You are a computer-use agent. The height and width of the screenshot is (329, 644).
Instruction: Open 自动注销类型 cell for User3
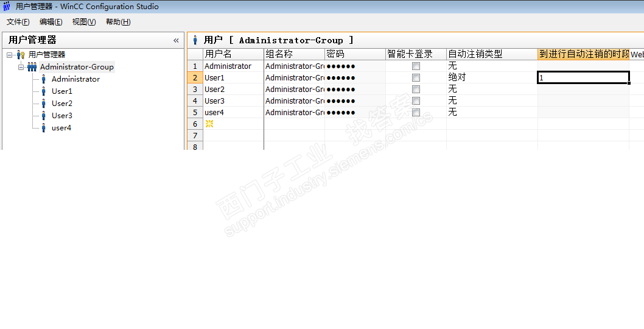click(x=492, y=101)
